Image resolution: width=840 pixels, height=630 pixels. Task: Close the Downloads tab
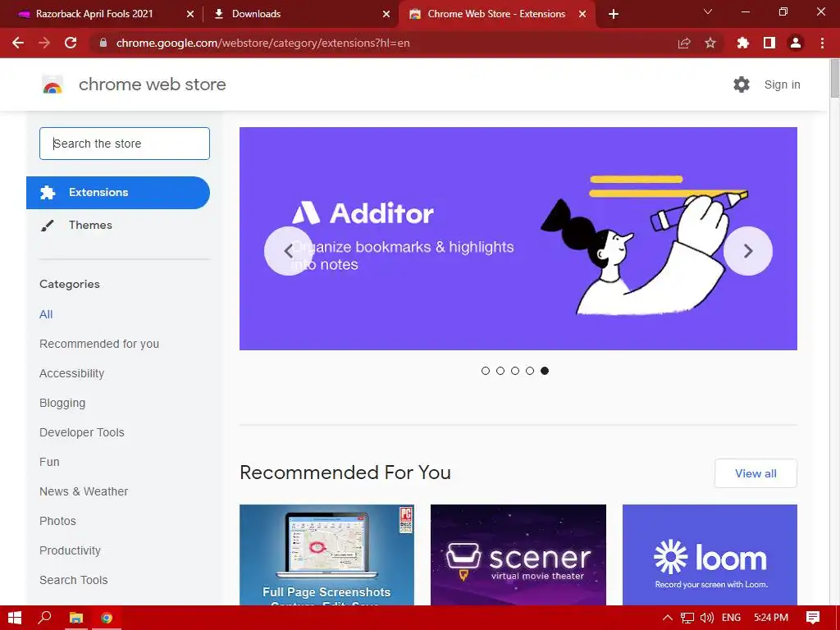pos(386,14)
